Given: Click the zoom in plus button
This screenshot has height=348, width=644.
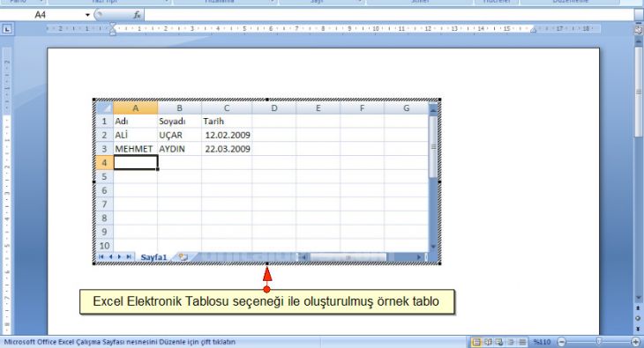Looking at the screenshot, I should click(635, 342).
